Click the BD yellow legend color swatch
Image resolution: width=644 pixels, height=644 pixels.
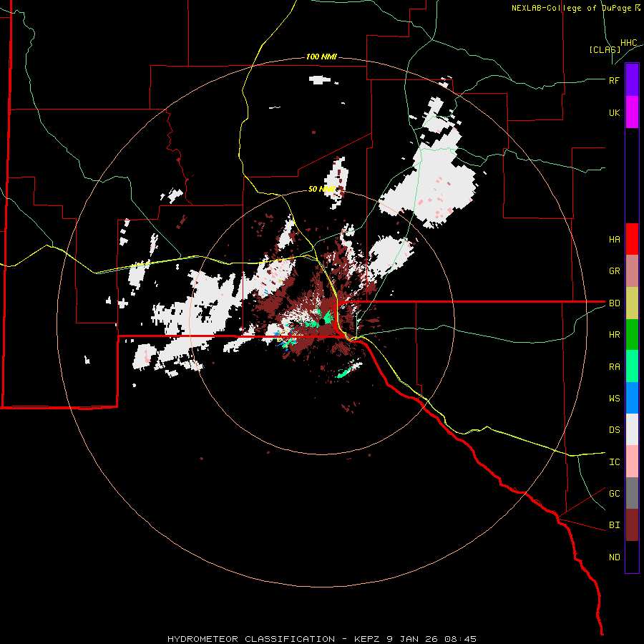(632, 303)
